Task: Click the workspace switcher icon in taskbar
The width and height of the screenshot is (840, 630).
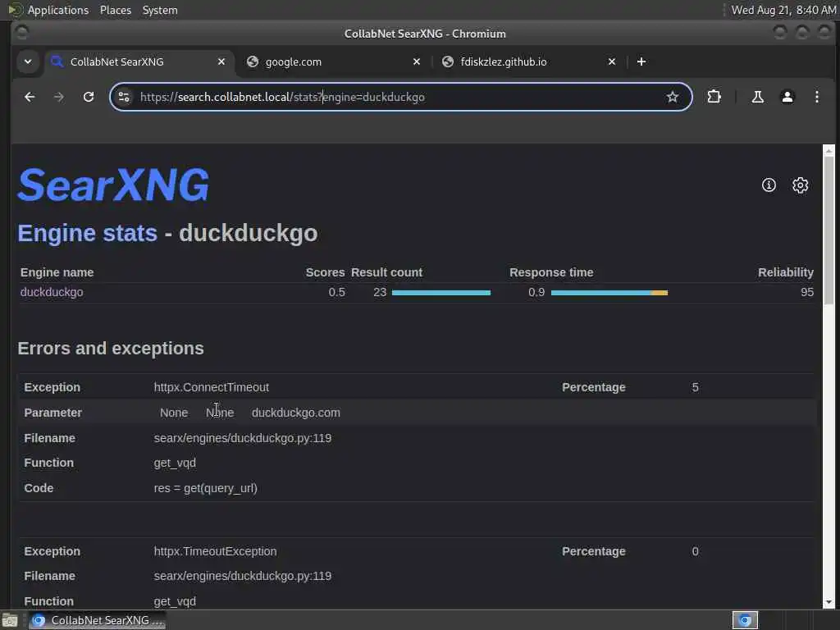Action: (x=745, y=620)
